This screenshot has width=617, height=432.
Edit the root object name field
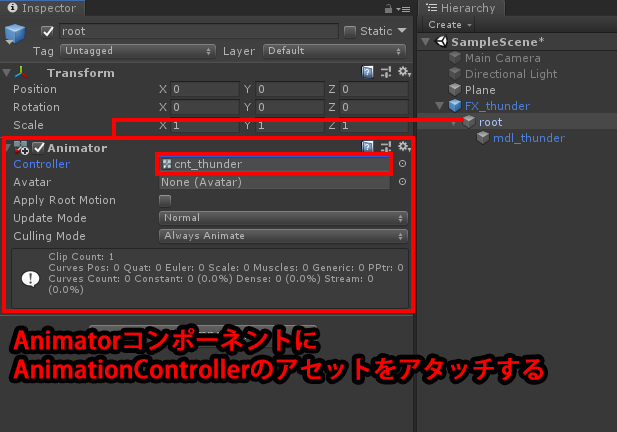click(x=199, y=31)
